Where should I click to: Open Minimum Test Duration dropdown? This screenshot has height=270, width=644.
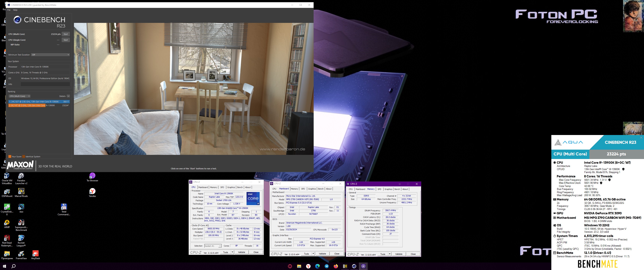[50, 55]
